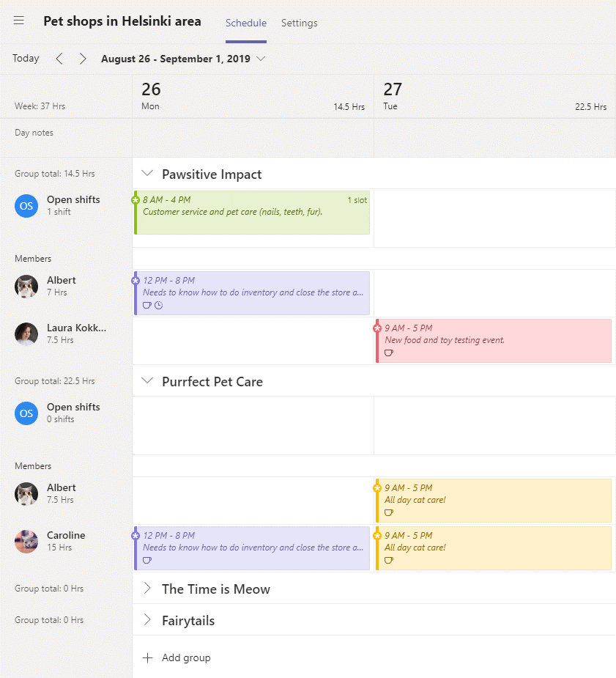Switch to the Settings tab

tap(300, 23)
